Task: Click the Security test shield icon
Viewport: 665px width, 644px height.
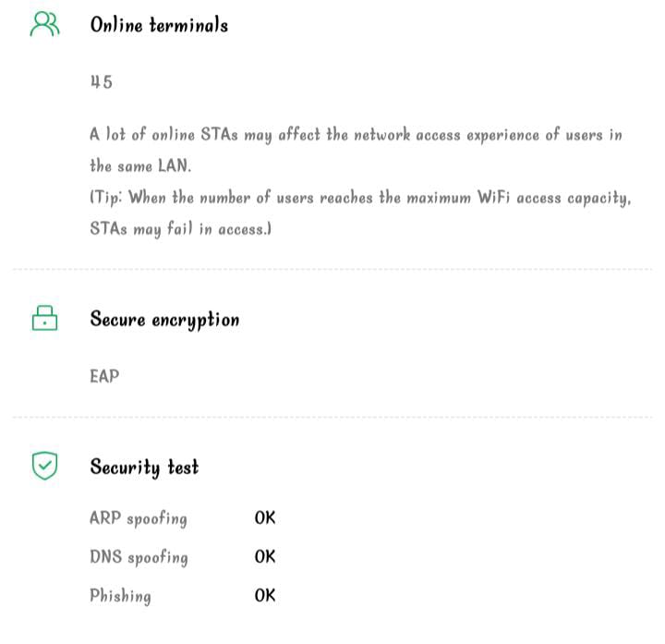Action: (44, 467)
